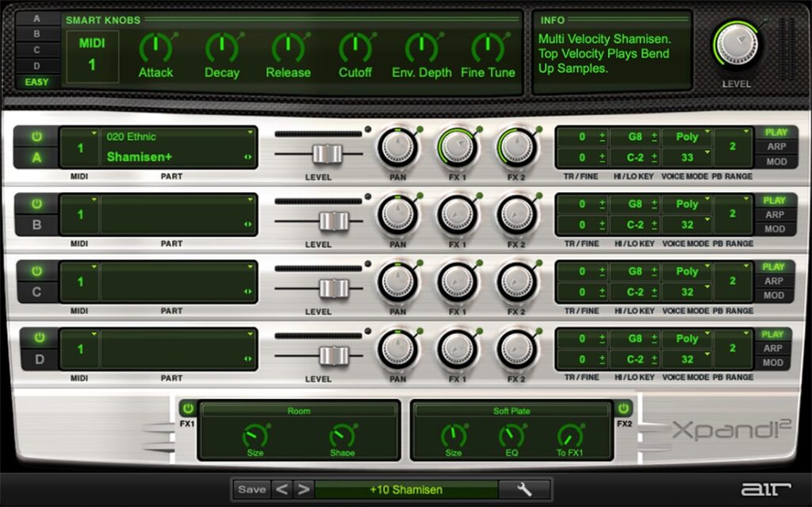Select smart knobs tab B
Viewport: 812px width, 507px height.
[36, 34]
